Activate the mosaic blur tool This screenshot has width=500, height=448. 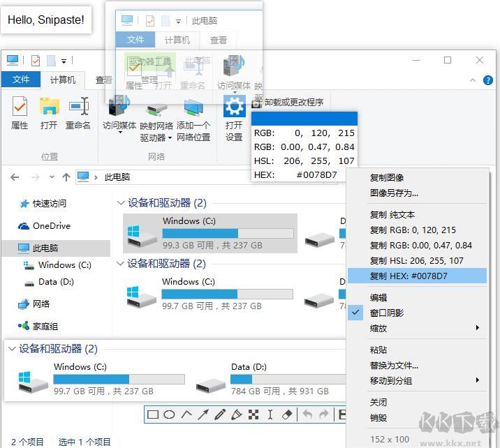(x=253, y=415)
